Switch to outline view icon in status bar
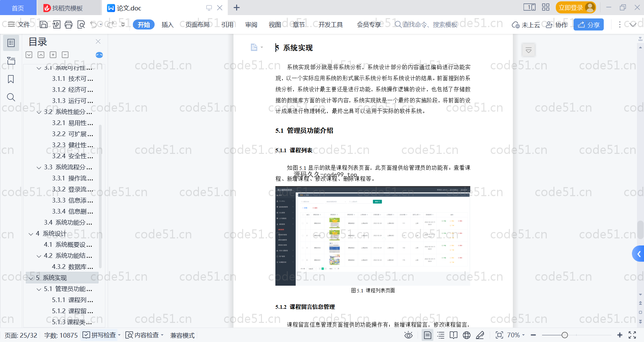The width and height of the screenshot is (644, 342). (x=441, y=335)
